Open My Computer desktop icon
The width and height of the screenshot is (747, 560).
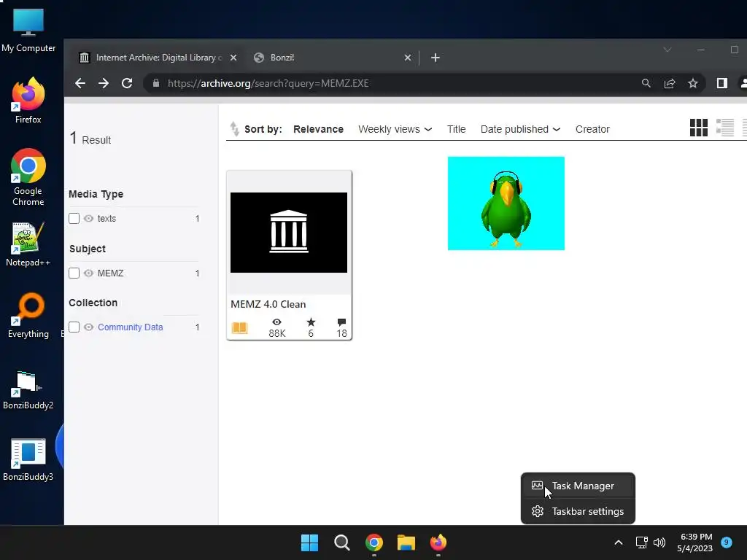coord(28,31)
